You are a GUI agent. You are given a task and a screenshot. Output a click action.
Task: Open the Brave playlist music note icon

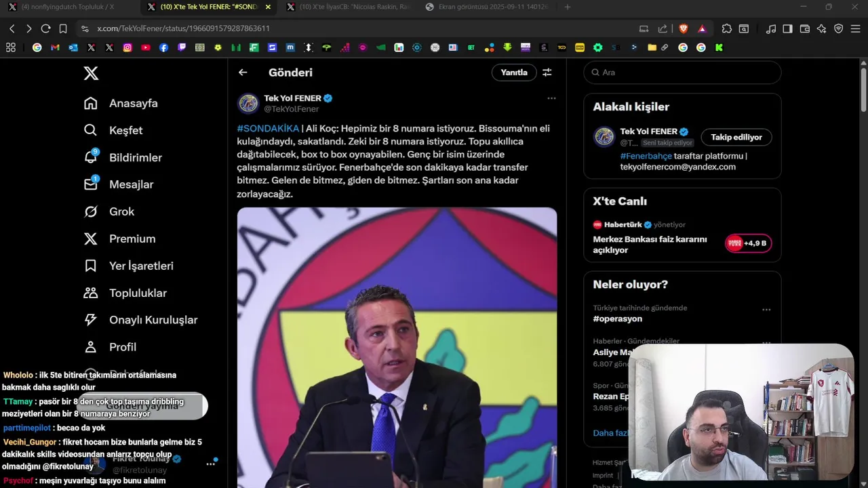(x=771, y=28)
